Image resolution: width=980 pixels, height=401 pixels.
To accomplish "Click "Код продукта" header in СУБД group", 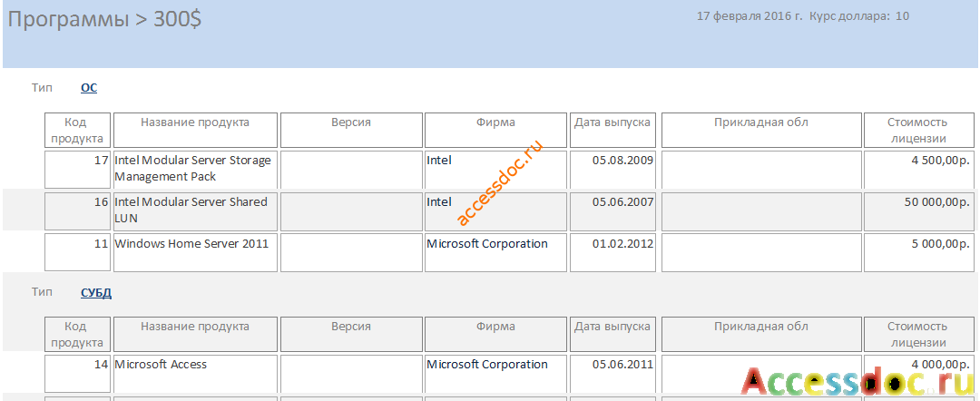I will (77, 334).
